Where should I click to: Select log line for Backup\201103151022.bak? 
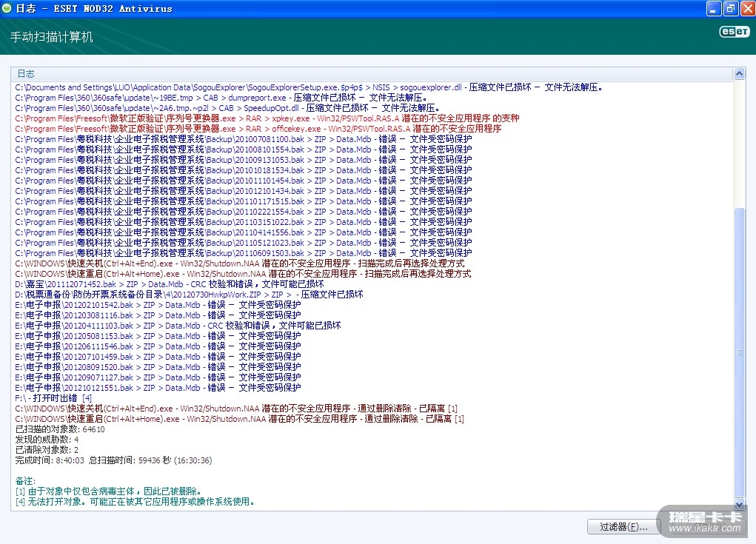(x=244, y=222)
